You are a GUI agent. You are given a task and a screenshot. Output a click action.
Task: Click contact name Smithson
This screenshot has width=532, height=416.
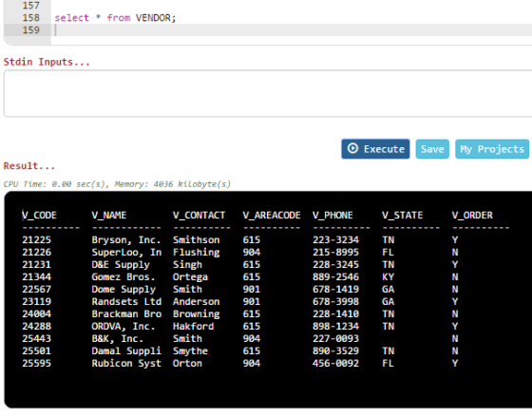(x=196, y=240)
